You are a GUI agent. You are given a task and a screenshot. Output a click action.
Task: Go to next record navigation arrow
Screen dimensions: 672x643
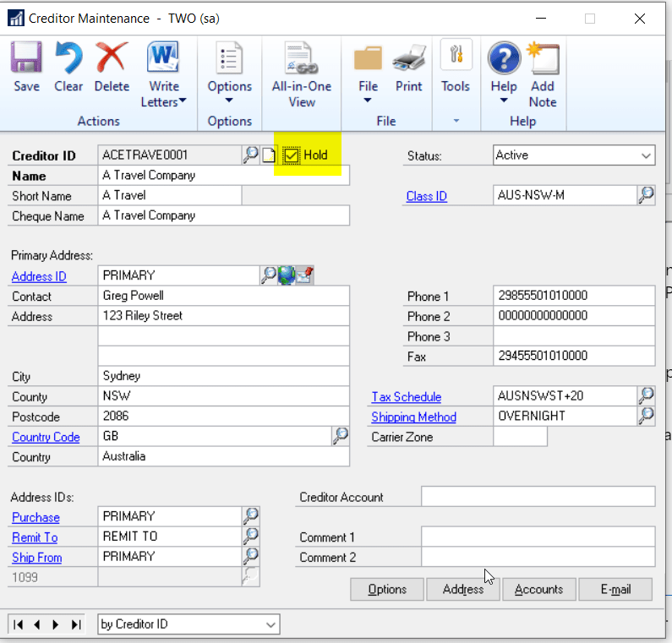point(57,624)
